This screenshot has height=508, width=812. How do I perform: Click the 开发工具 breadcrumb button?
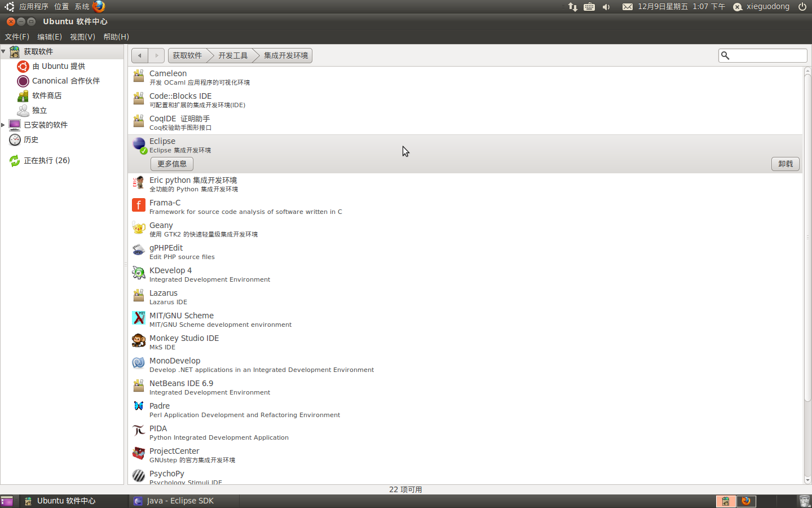click(233, 55)
